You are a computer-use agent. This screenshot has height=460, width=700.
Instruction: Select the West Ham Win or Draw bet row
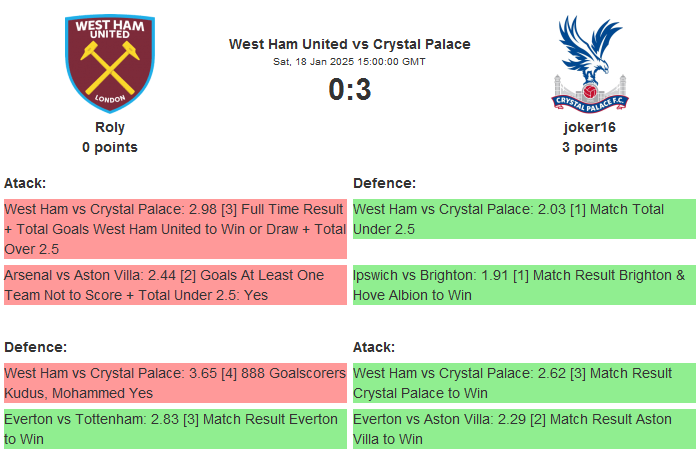click(175, 229)
